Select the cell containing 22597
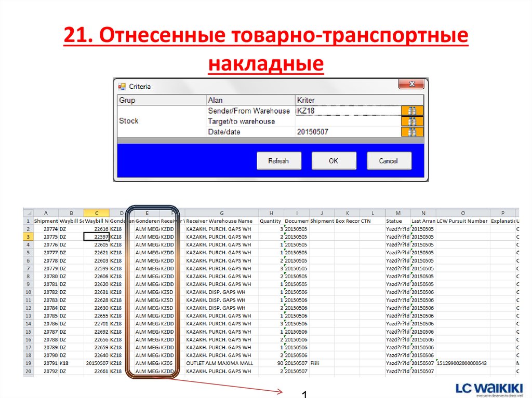532x398 pixels. click(x=97, y=237)
